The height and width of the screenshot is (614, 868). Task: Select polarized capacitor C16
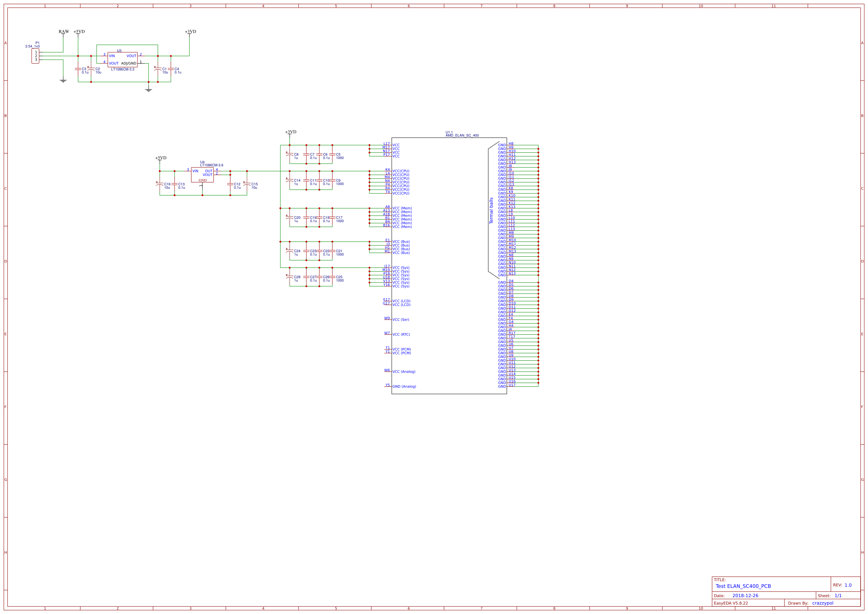click(x=160, y=184)
